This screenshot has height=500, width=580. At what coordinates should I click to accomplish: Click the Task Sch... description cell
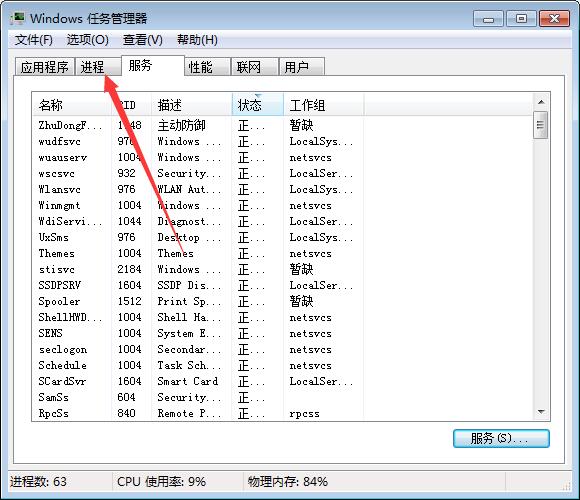click(189, 365)
